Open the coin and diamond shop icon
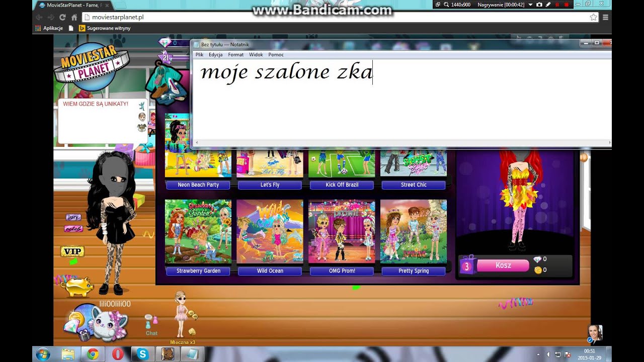The width and height of the screenshot is (644, 362). click(77, 323)
